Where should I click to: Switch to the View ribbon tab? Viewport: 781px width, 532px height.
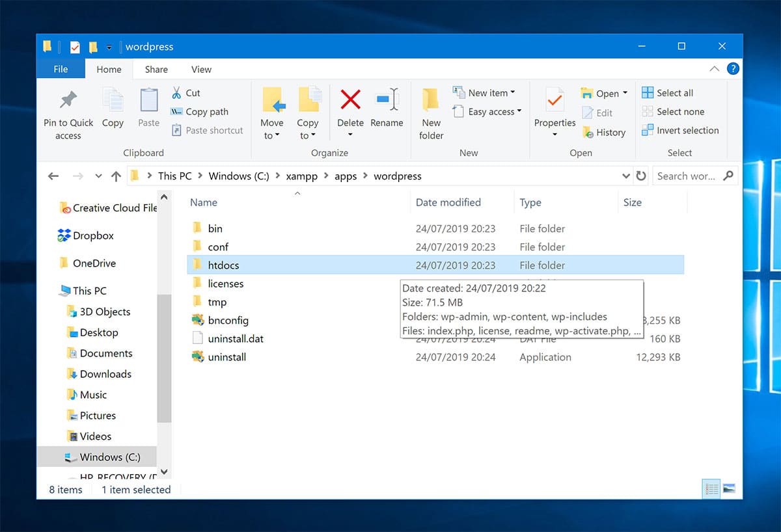[x=201, y=69]
